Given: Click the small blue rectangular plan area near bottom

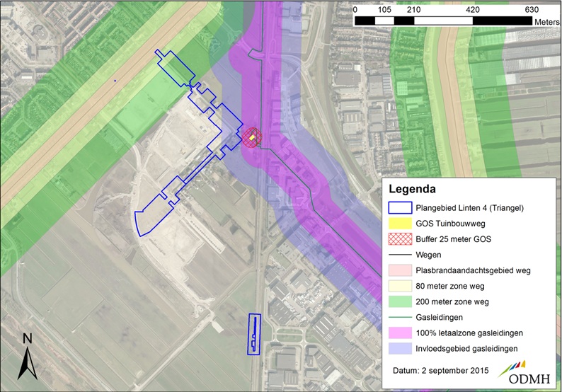Looking at the screenshot, I should pyautogui.click(x=254, y=334).
